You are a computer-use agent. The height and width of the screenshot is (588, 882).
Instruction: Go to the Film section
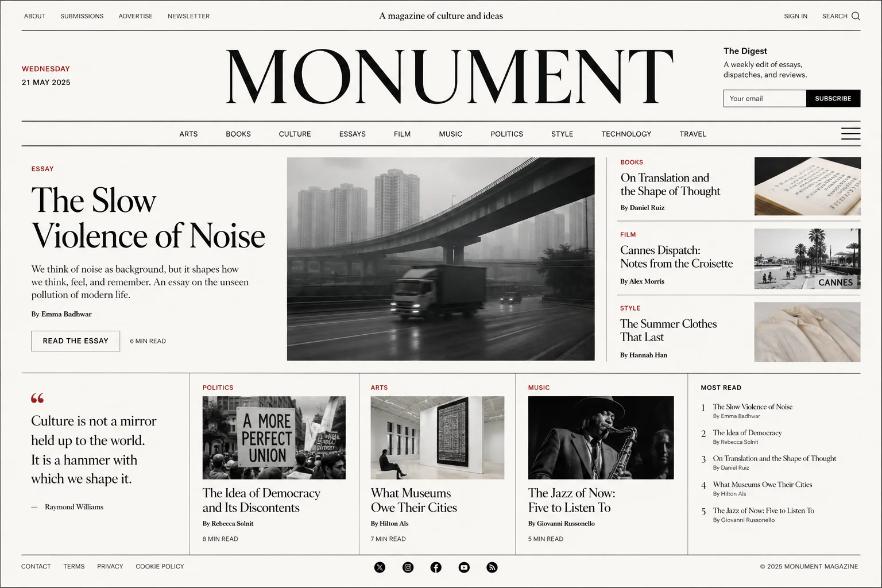[402, 134]
